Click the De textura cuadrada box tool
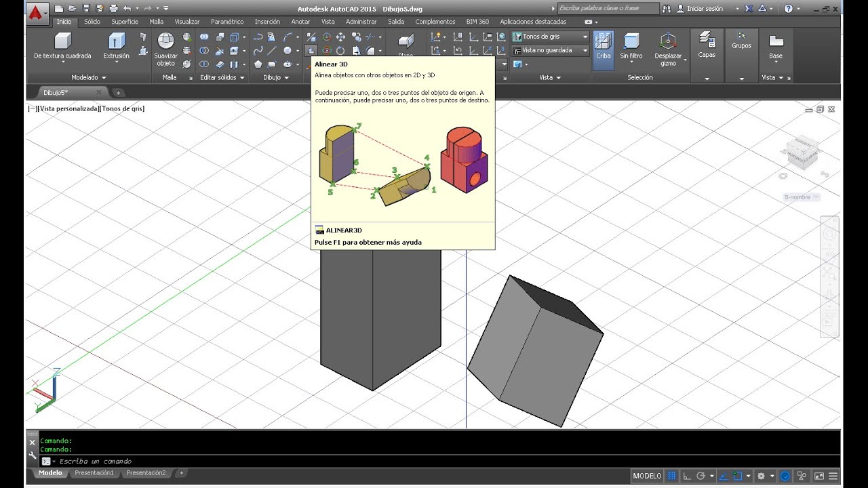 click(x=62, y=46)
